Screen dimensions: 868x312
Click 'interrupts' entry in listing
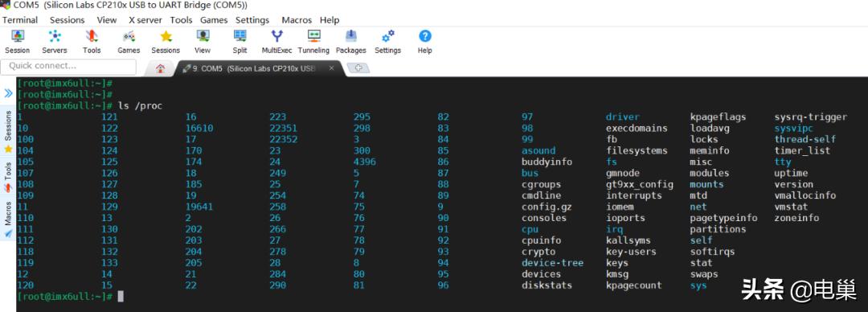coord(634,195)
